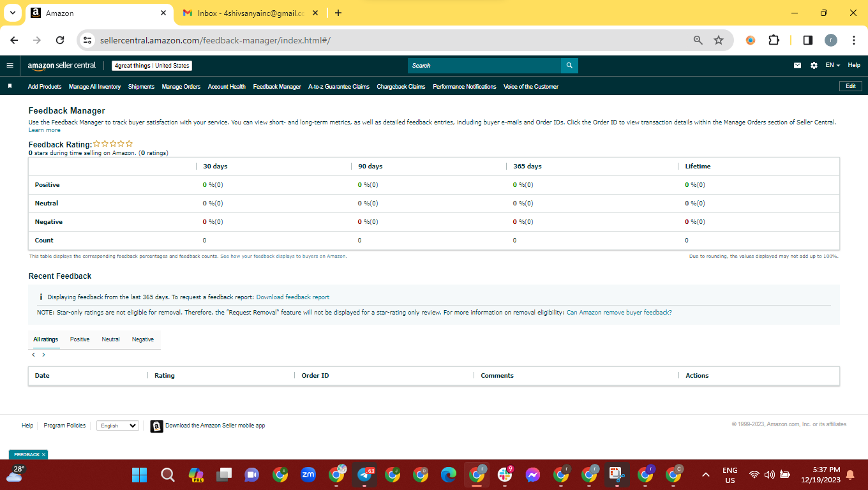868x490 pixels.
Task: Show previous feedback page with left chevron
Action: coord(34,355)
